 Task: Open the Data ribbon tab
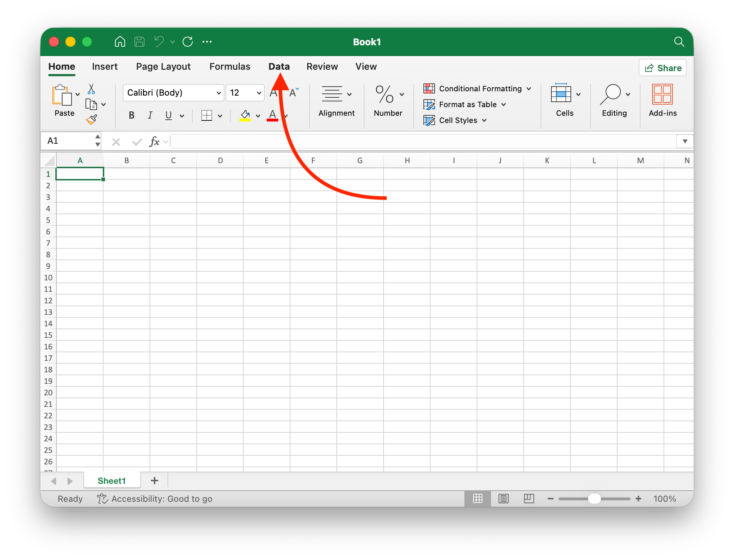tap(279, 66)
